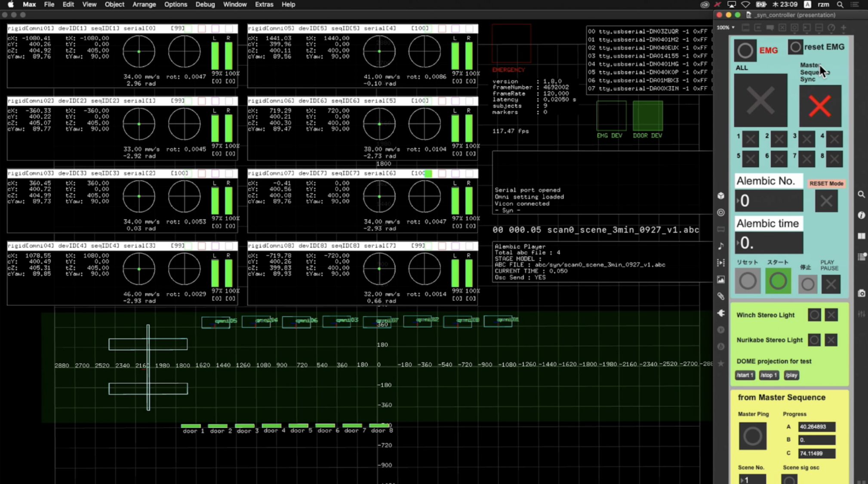Click the リセット reset bang button
This screenshot has width=868, height=484.
tap(748, 281)
